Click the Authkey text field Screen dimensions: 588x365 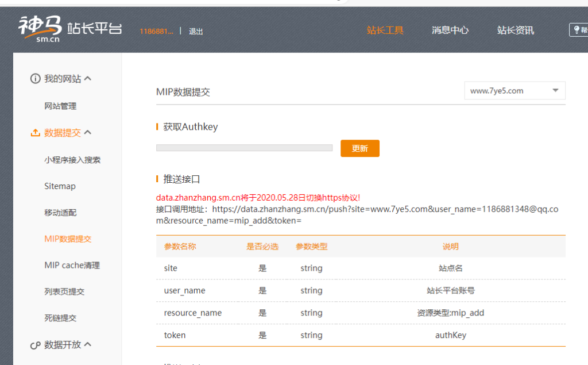[x=244, y=148]
